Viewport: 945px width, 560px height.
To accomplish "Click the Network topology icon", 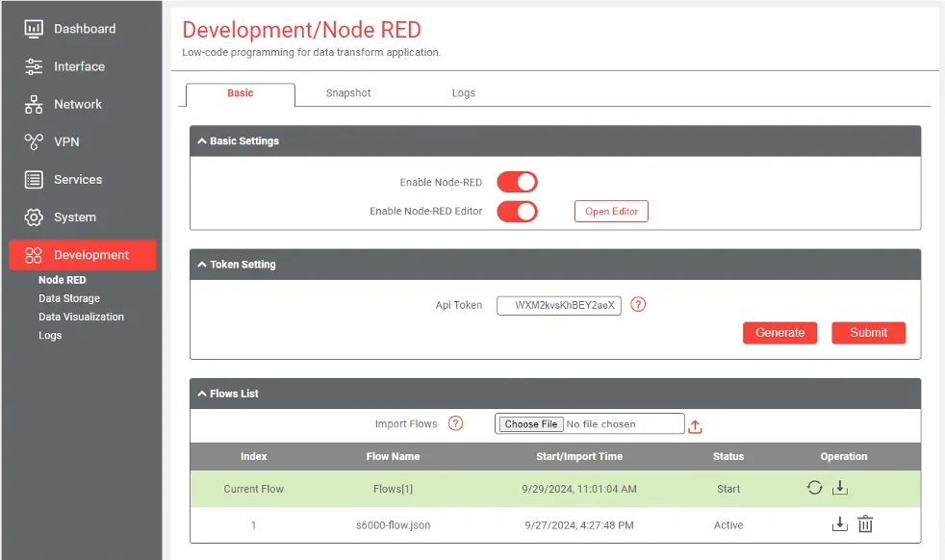I will pos(34,104).
